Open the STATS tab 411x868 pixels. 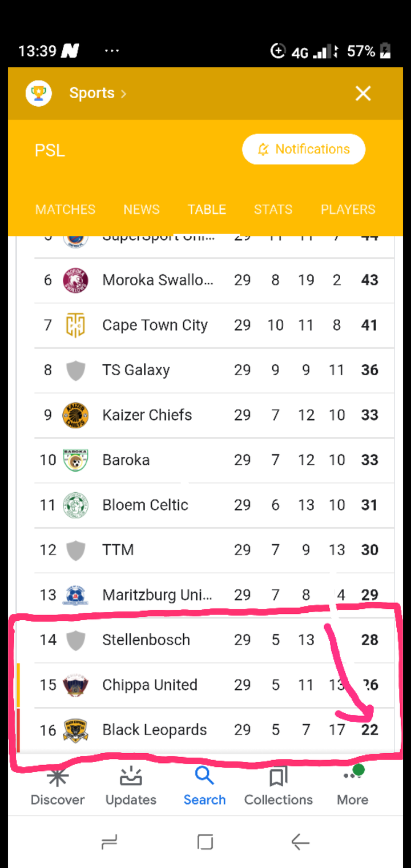click(x=273, y=210)
